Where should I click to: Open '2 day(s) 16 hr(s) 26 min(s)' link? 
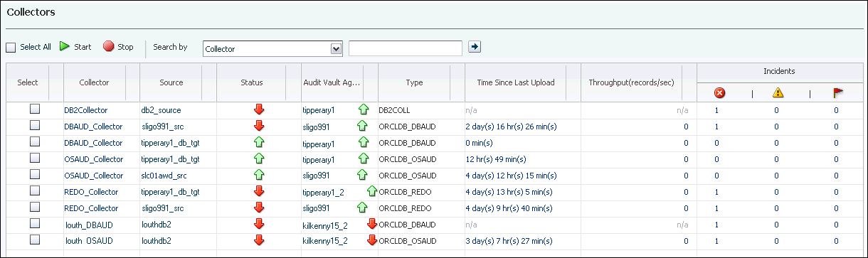(511, 127)
